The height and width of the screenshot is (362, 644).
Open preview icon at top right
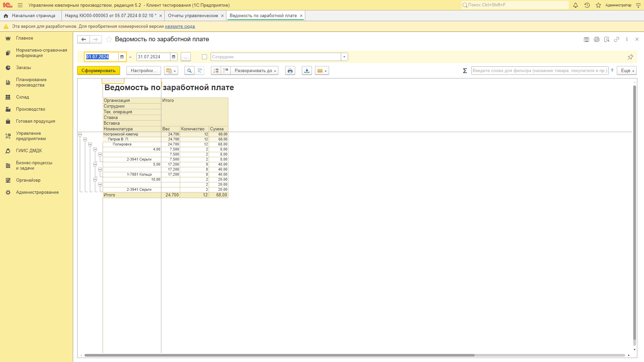pos(607,40)
